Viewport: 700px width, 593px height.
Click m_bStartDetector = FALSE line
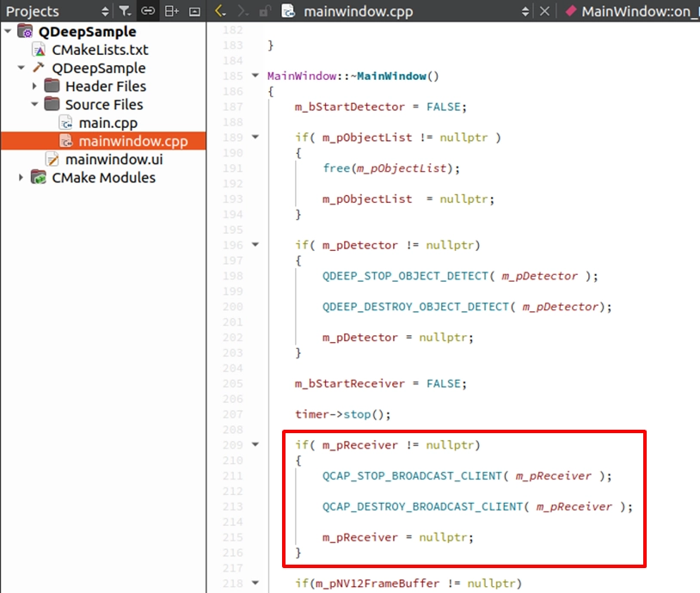pos(380,107)
